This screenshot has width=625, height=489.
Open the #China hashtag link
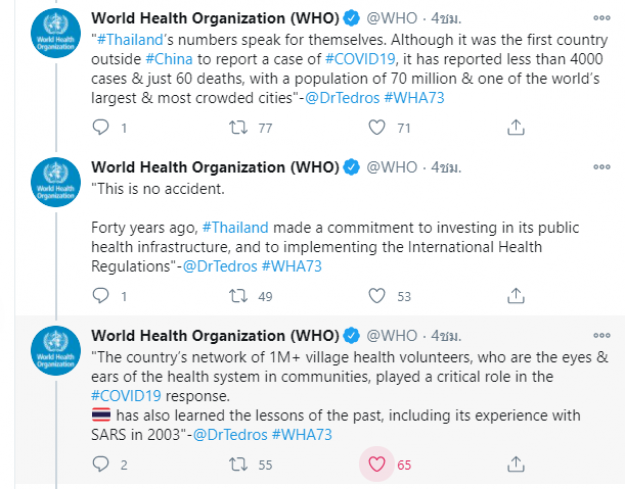point(169,59)
